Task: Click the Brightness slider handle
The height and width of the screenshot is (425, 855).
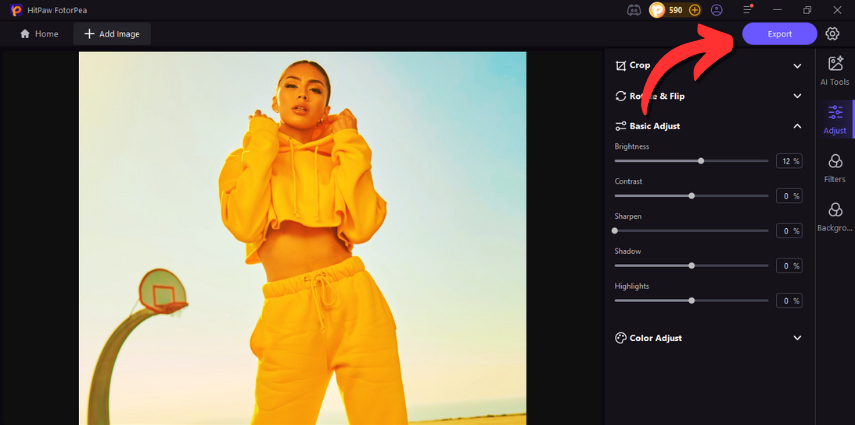Action: coord(701,161)
